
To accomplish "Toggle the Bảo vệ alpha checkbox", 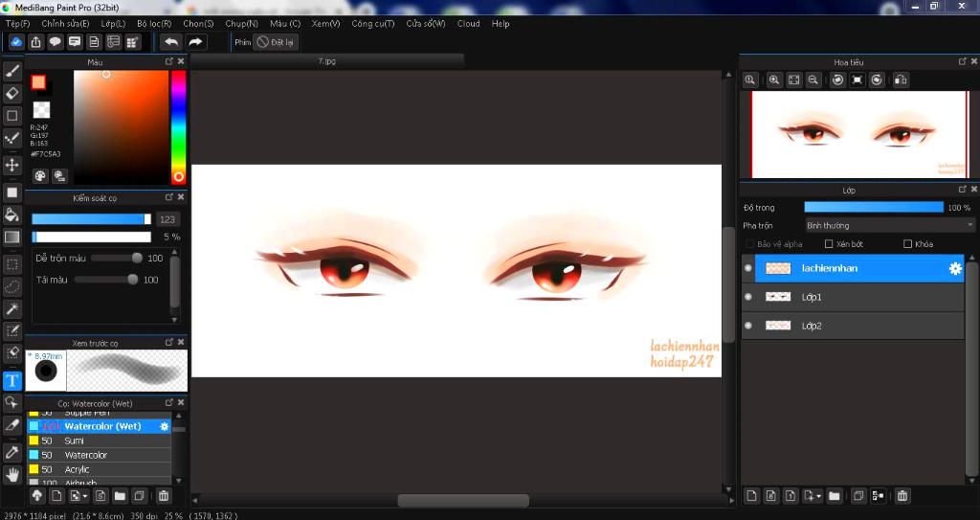I will pos(749,244).
